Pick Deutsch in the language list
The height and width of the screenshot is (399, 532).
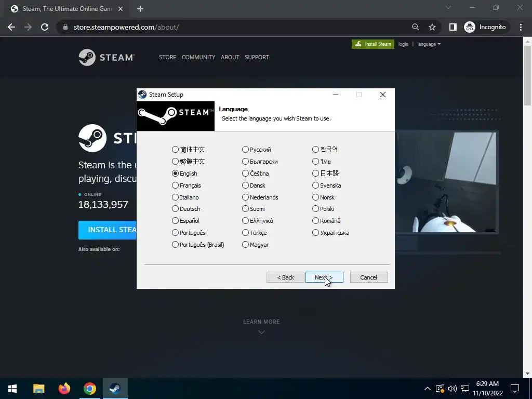tap(175, 209)
